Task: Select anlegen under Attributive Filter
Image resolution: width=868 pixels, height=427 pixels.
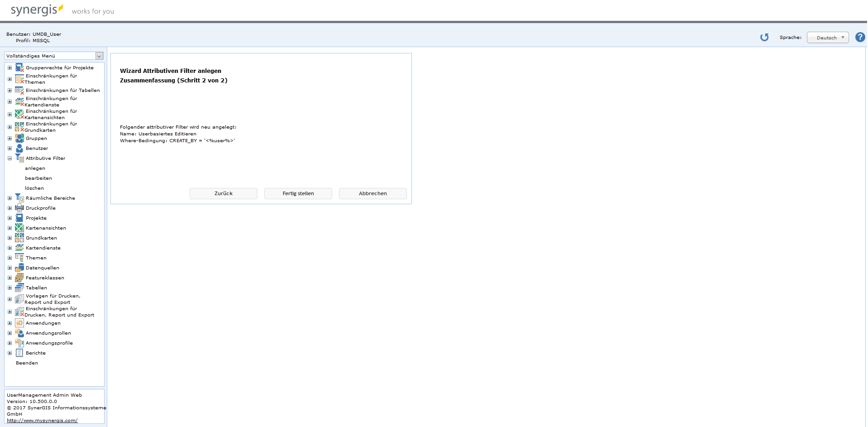Action: 35,168
